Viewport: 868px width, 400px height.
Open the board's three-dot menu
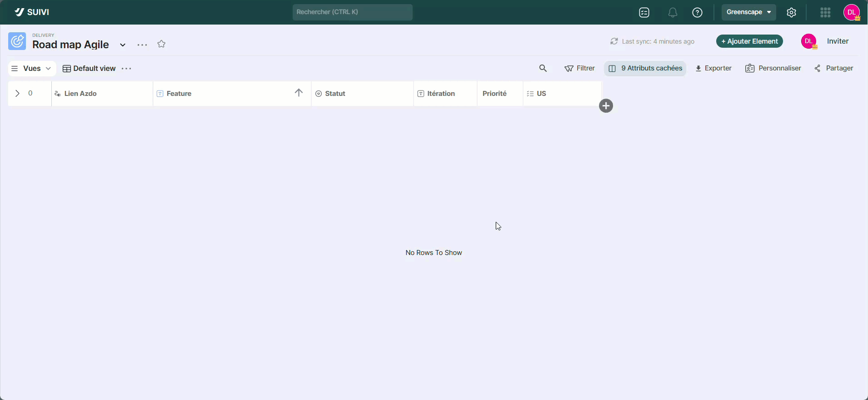point(142,45)
